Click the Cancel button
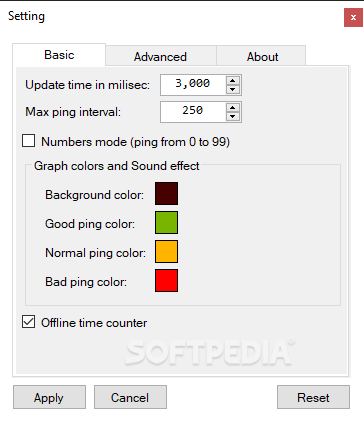 pos(130,397)
